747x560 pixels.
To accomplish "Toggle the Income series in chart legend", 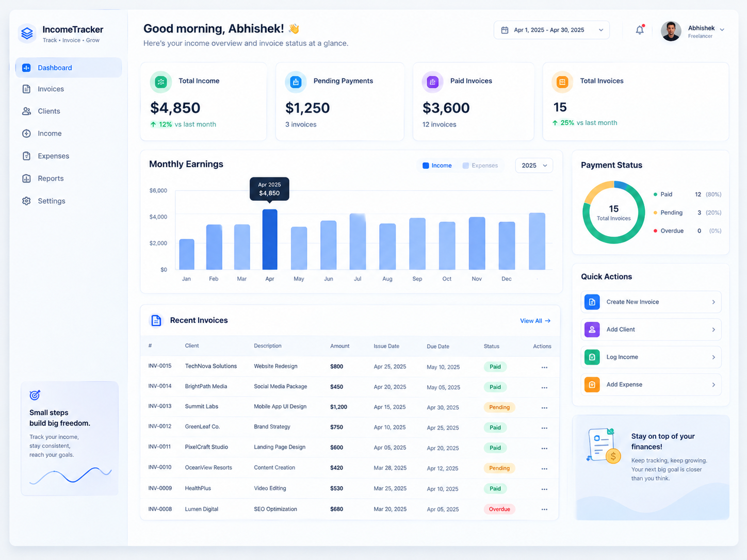I will 437,166.
